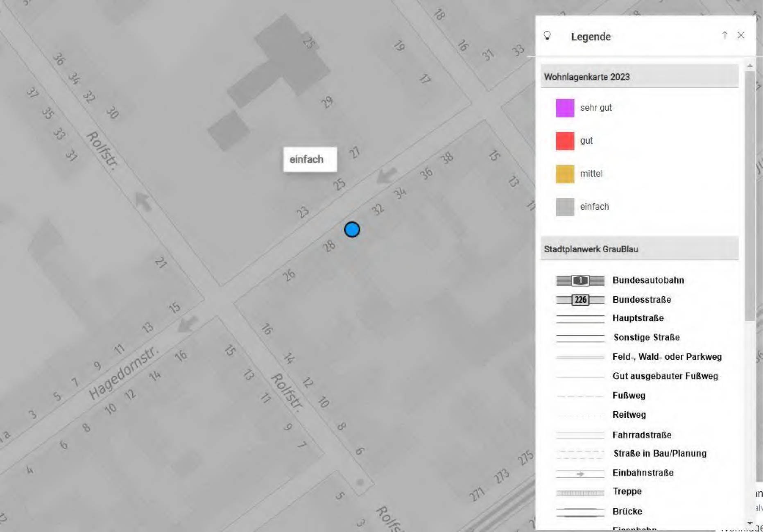Select the Stadtplanwerk GrauBlau section header
The height and width of the screenshot is (532, 763).
(639, 249)
